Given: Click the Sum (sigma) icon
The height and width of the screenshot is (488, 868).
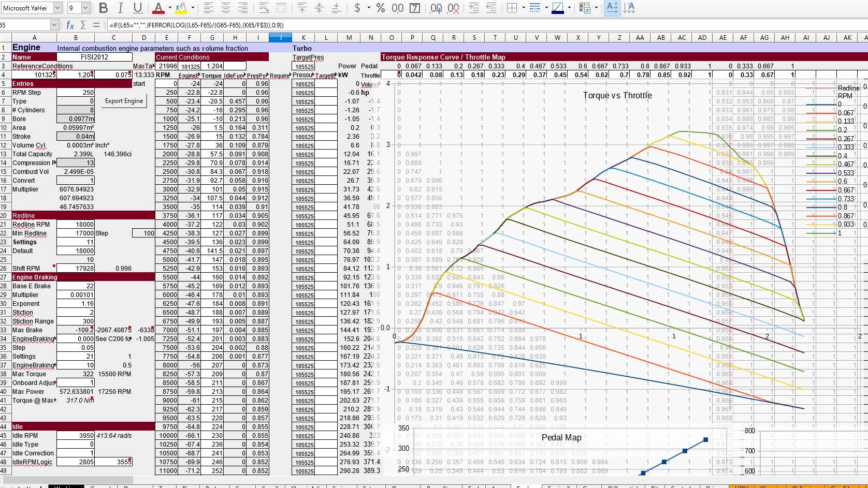Looking at the screenshot, I should coord(83,25).
